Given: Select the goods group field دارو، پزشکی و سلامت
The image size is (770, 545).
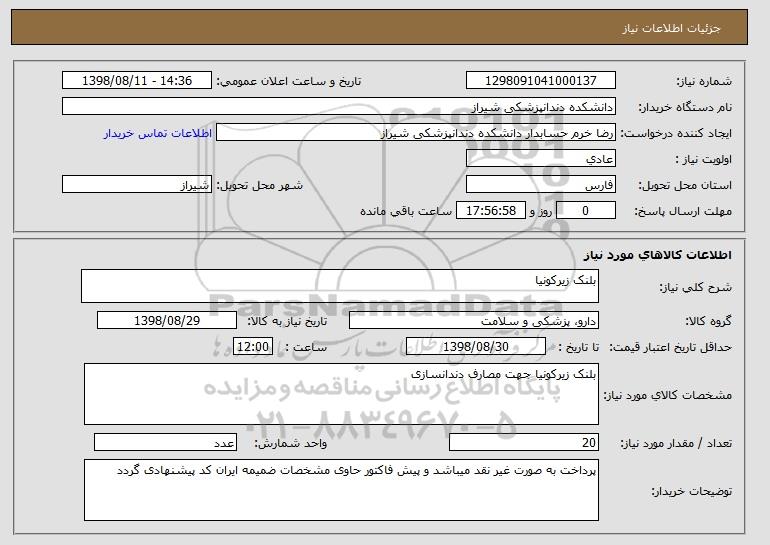Looking at the screenshot, I should click(x=473, y=321).
